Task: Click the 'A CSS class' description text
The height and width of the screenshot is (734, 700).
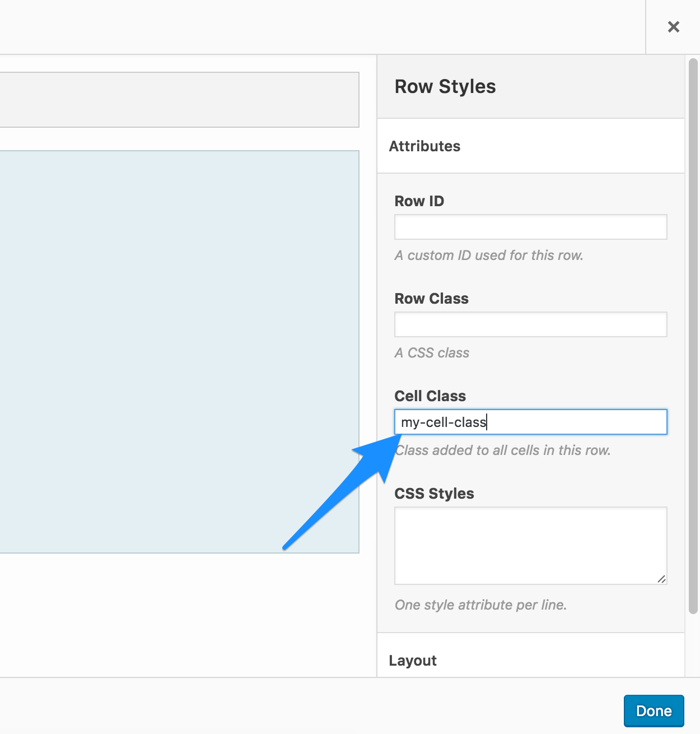Action: (432, 353)
